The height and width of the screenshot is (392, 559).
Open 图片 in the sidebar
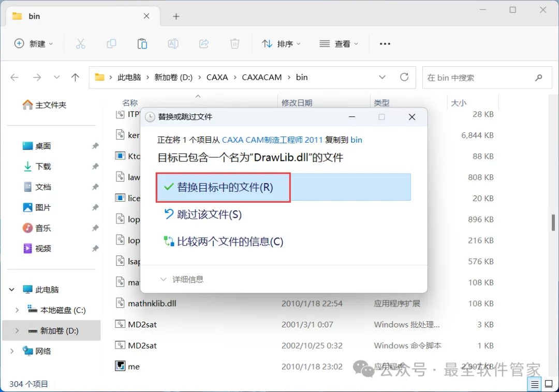37,207
